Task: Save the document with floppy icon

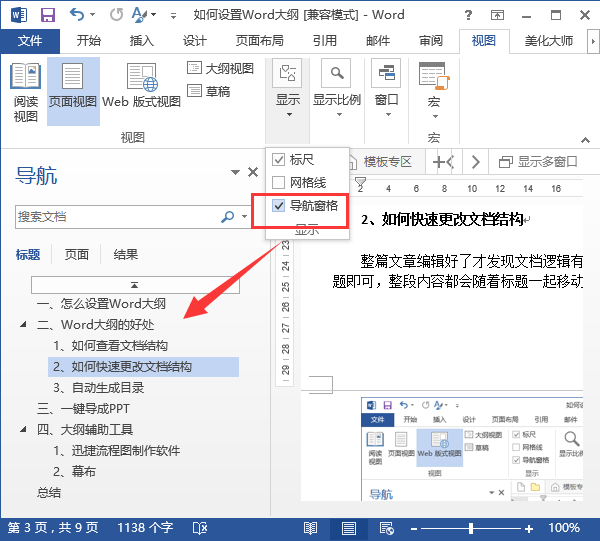Action: (x=48, y=15)
